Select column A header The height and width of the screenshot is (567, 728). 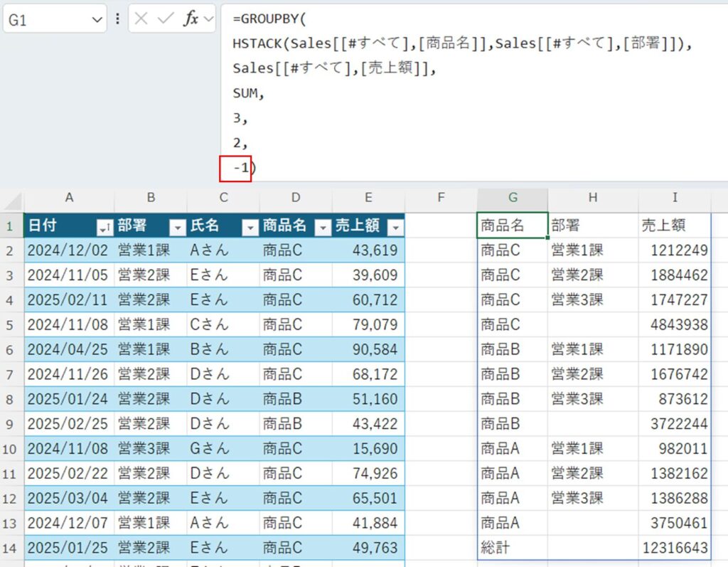click(69, 198)
